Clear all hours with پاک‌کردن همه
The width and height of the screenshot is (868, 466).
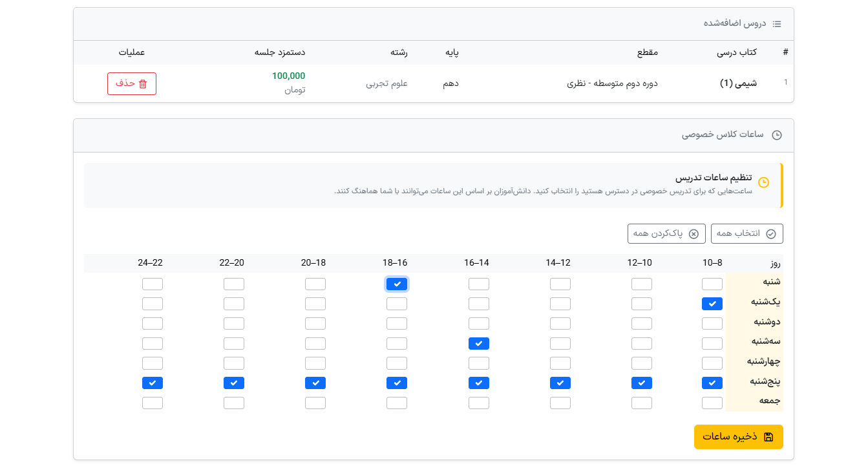(666, 234)
